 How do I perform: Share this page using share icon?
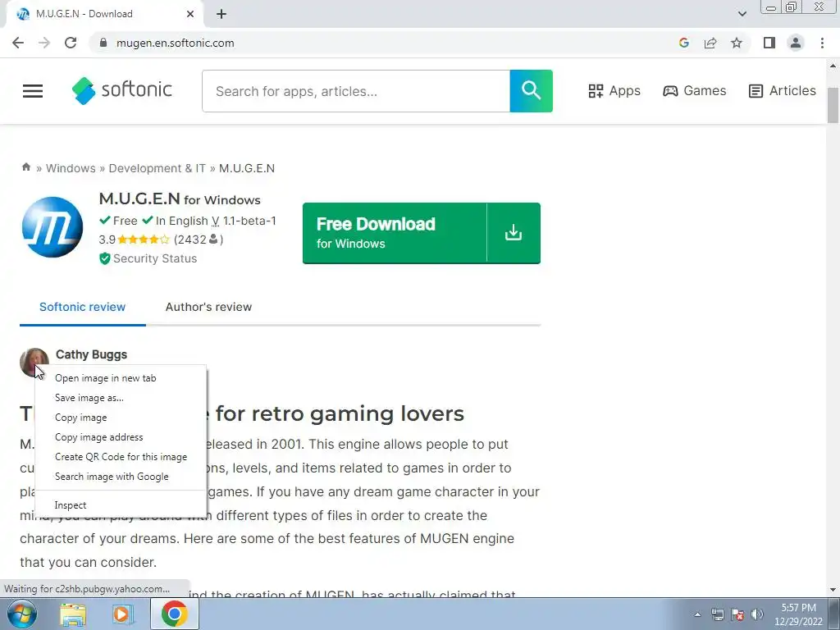click(710, 43)
